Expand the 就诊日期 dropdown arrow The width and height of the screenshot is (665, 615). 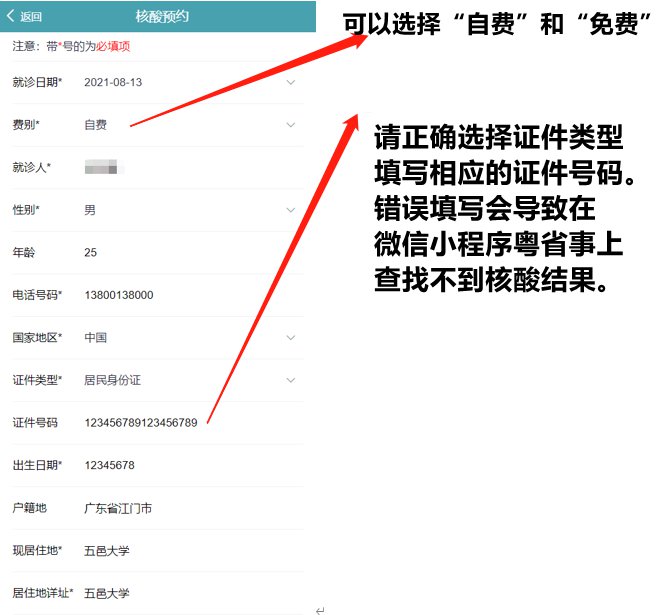[x=291, y=82]
